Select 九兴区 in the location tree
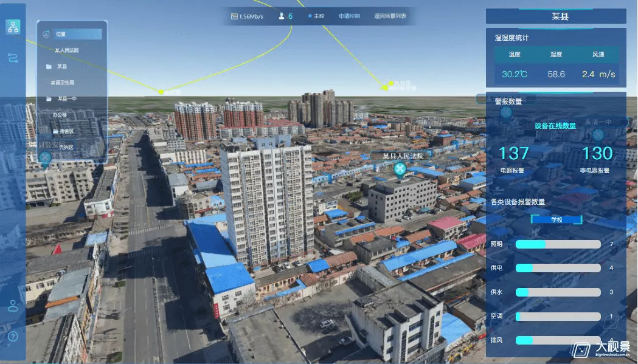 (x=66, y=147)
